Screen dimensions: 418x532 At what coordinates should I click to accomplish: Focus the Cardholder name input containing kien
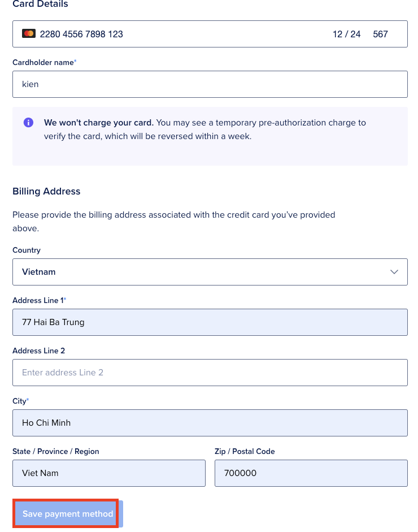210,84
